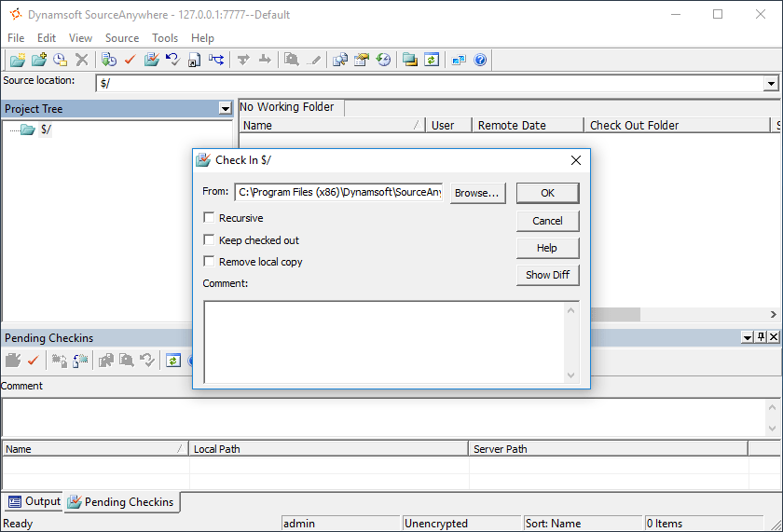Image resolution: width=783 pixels, height=532 pixels.
Task: Click the blue Help question mark icon
Action: point(480,60)
